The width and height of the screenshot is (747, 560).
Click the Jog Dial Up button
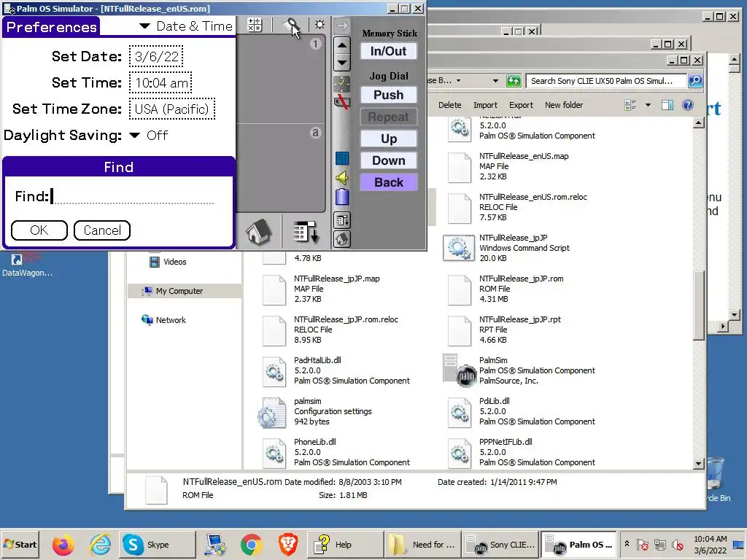(x=388, y=139)
